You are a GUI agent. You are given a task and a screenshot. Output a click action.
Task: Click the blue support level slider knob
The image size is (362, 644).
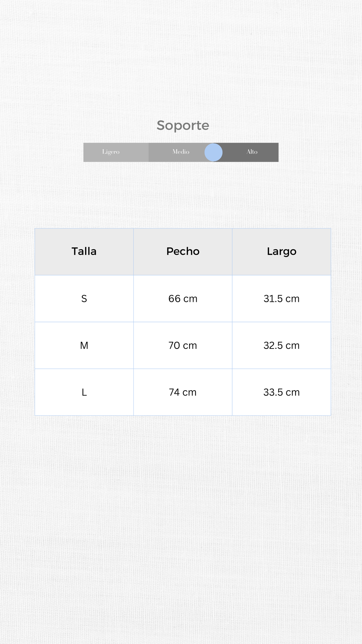214,152
